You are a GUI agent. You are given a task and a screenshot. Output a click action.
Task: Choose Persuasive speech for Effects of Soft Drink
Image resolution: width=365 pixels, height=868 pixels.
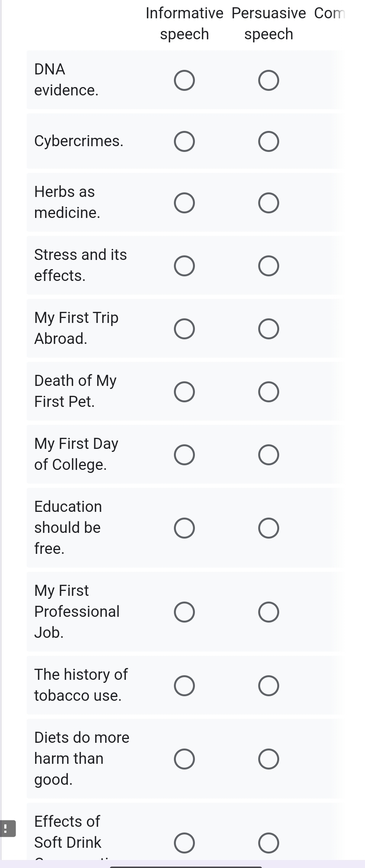pos(269,843)
